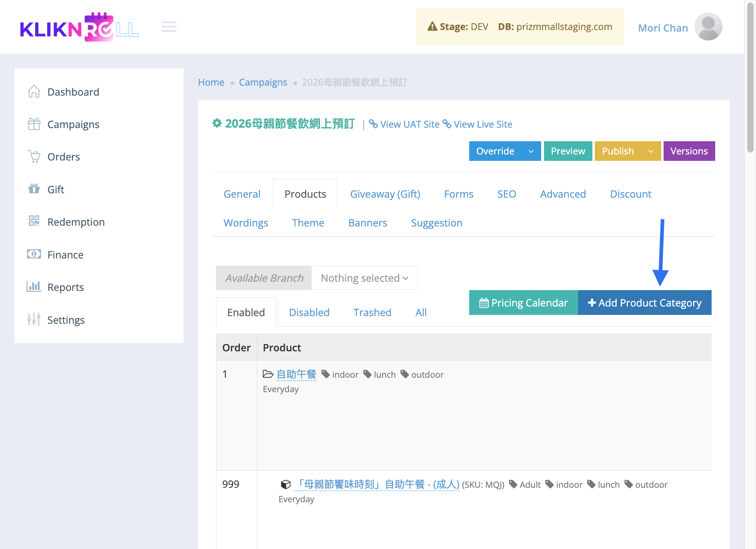
Task: Open the Available Branch 'Nothing selected' dropdown
Action: pyautogui.click(x=364, y=278)
